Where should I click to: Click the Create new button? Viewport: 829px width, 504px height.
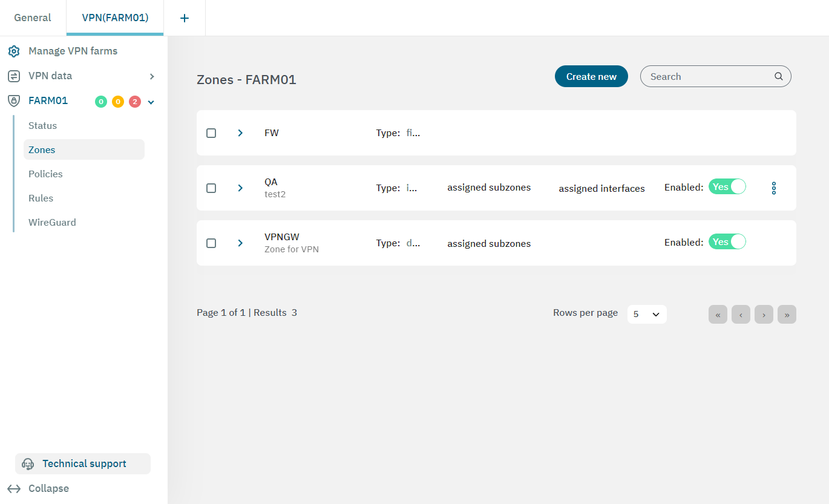[591, 77]
